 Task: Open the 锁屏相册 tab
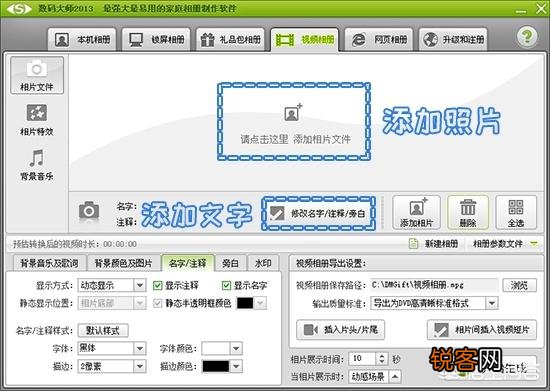click(x=156, y=40)
